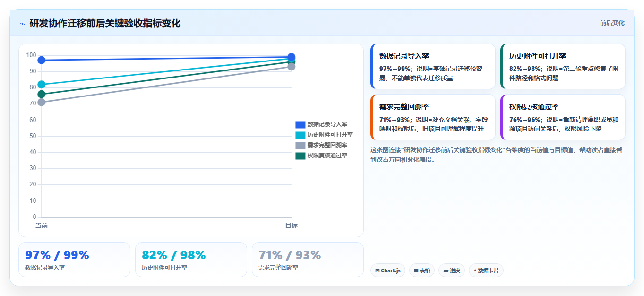
Task: Open the 历史附件可打开率 info card heading
Action: pos(538,56)
